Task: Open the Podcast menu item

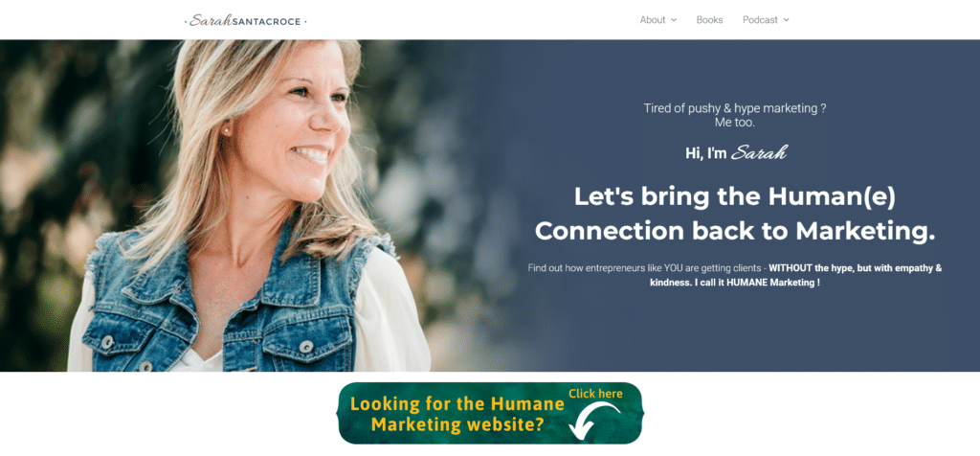Action: [x=760, y=20]
